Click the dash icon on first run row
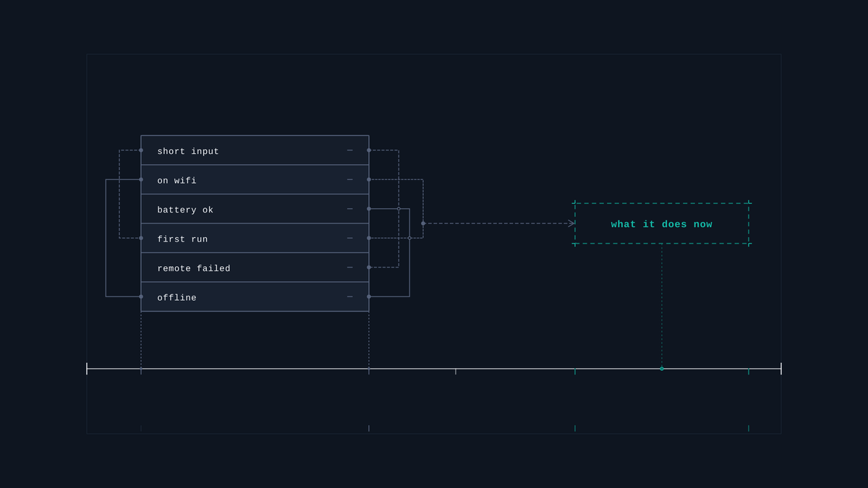Viewport: 868px width, 488px height. pyautogui.click(x=350, y=238)
